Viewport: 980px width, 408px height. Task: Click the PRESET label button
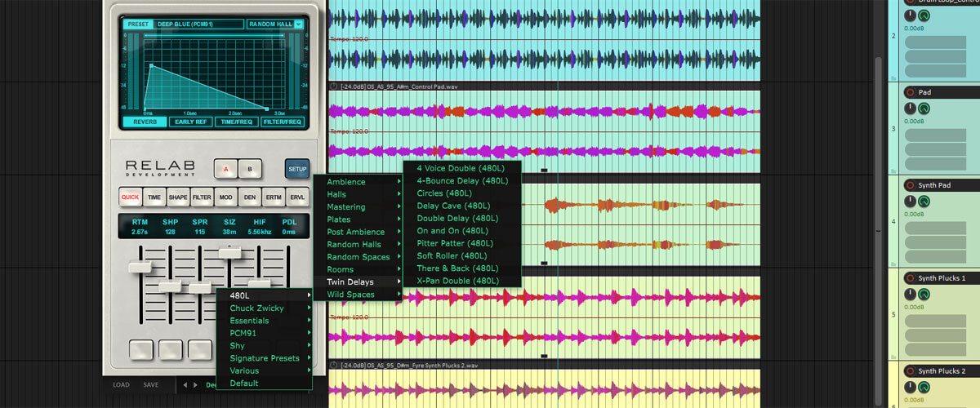coord(138,24)
